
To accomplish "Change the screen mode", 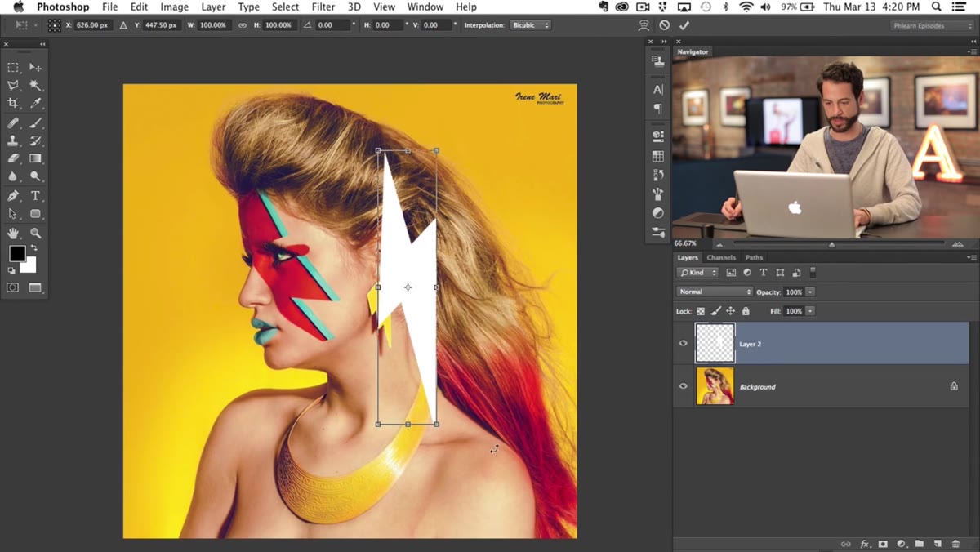I will (35, 287).
